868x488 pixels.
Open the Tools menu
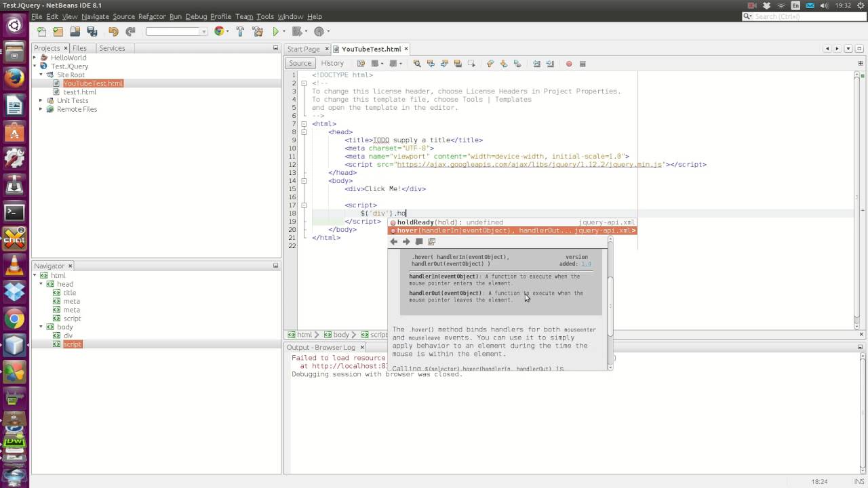[265, 16]
